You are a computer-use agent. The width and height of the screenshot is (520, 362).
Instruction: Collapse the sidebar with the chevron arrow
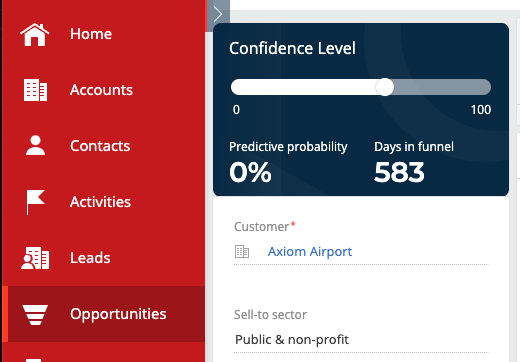(218, 14)
